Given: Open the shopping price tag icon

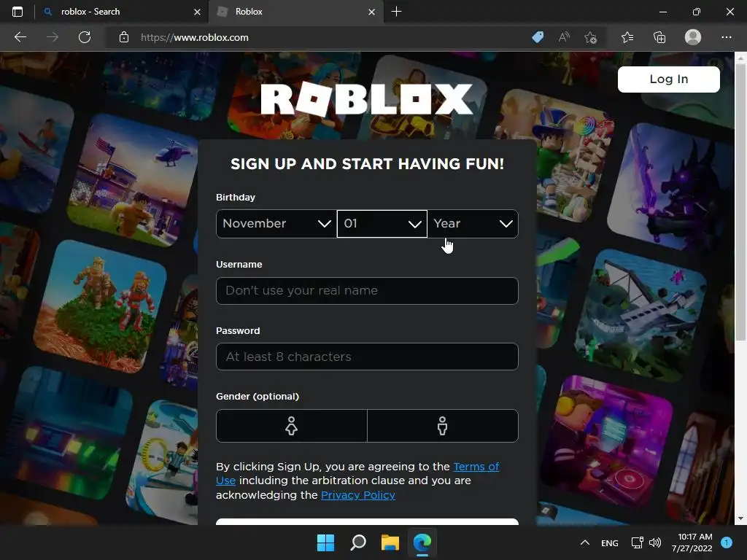Looking at the screenshot, I should [x=538, y=37].
